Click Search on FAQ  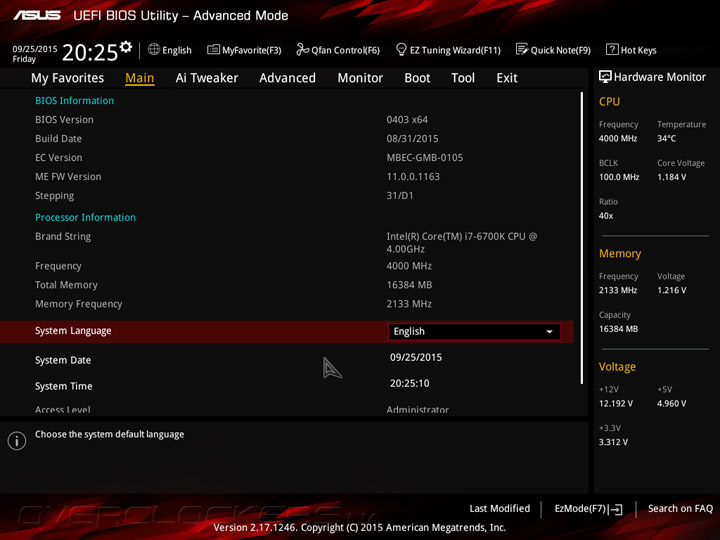pyautogui.click(x=681, y=509)
